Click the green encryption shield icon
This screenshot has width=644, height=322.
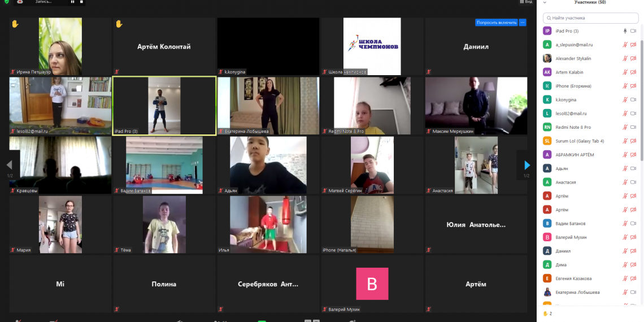coord(6,2)
